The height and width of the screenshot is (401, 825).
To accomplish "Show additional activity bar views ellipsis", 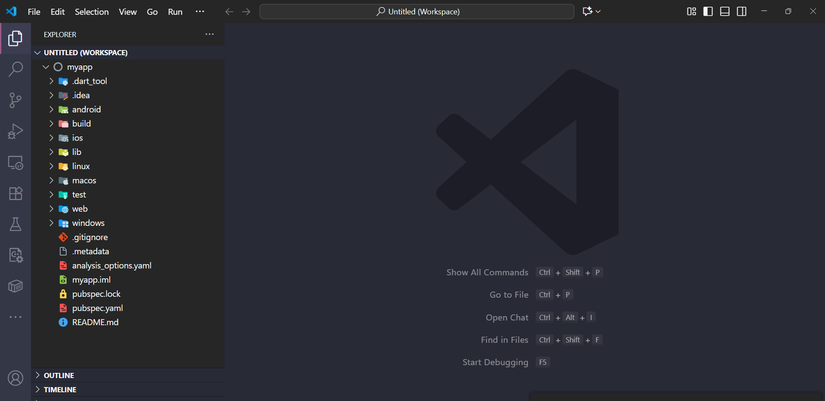I will pos(15,317).
